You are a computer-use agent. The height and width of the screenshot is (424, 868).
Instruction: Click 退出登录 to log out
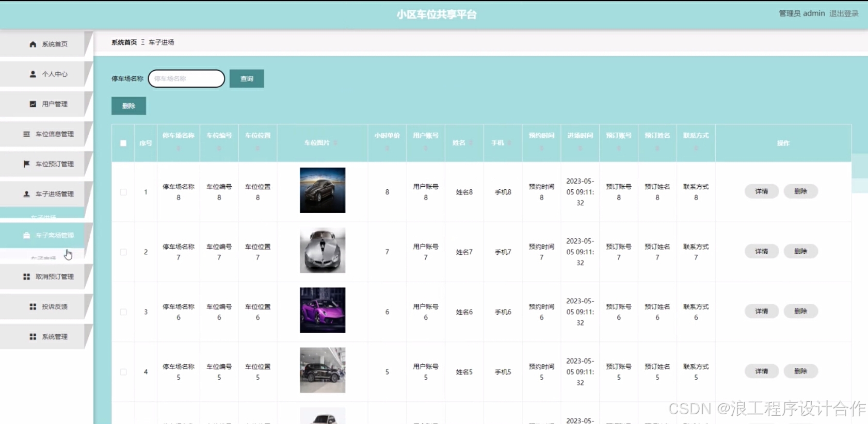pyautogui.click(x=844, y=13)
